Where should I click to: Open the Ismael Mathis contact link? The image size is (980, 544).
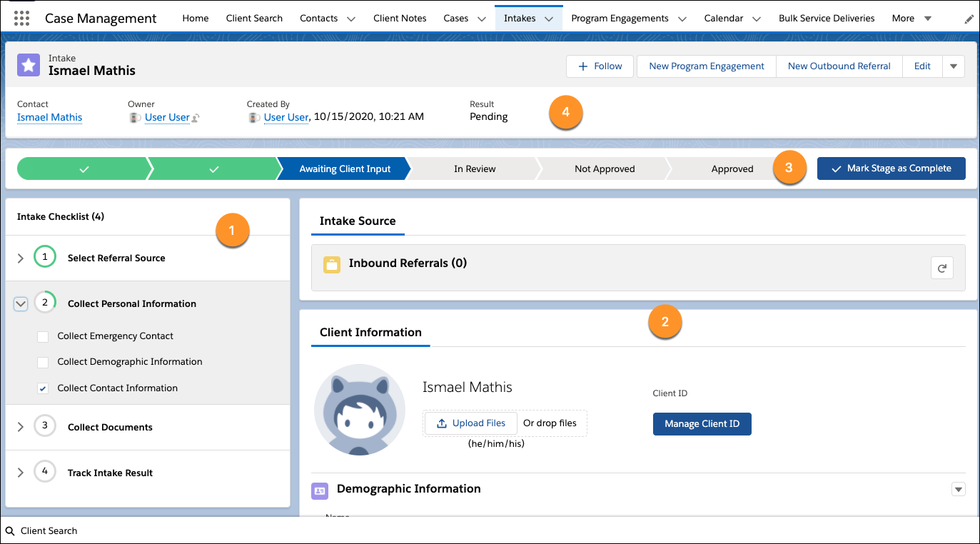[49, 117]
